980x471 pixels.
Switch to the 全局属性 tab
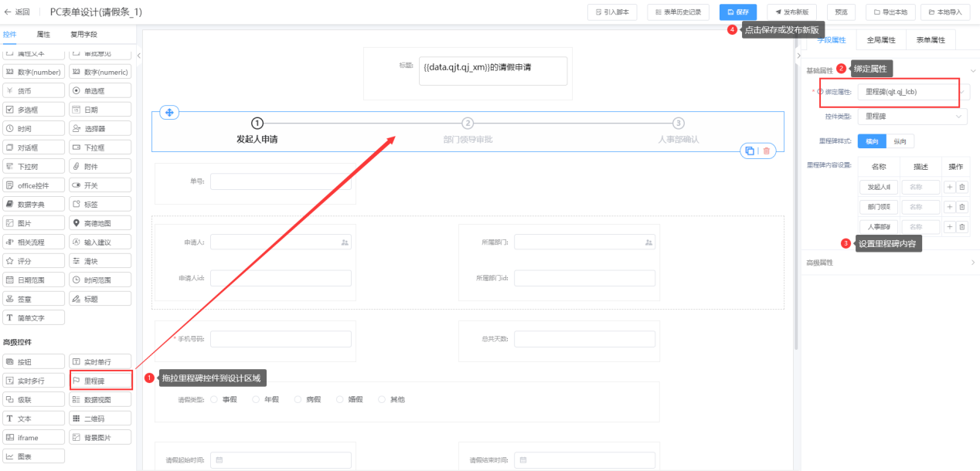881,39
